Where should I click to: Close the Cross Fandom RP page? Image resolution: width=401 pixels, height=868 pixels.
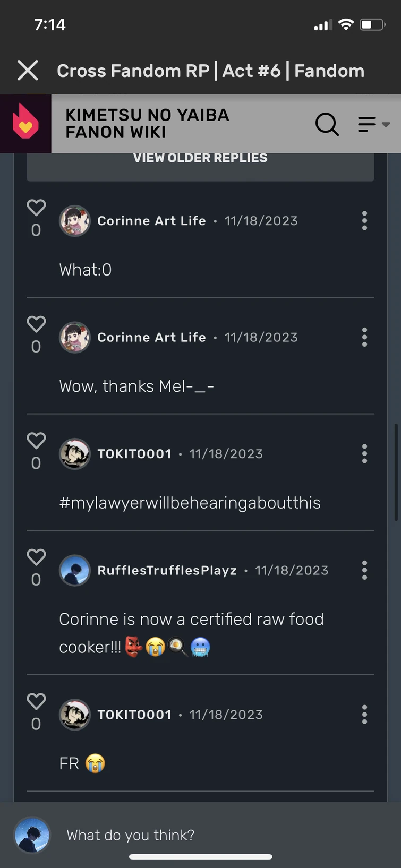[28, 70]
